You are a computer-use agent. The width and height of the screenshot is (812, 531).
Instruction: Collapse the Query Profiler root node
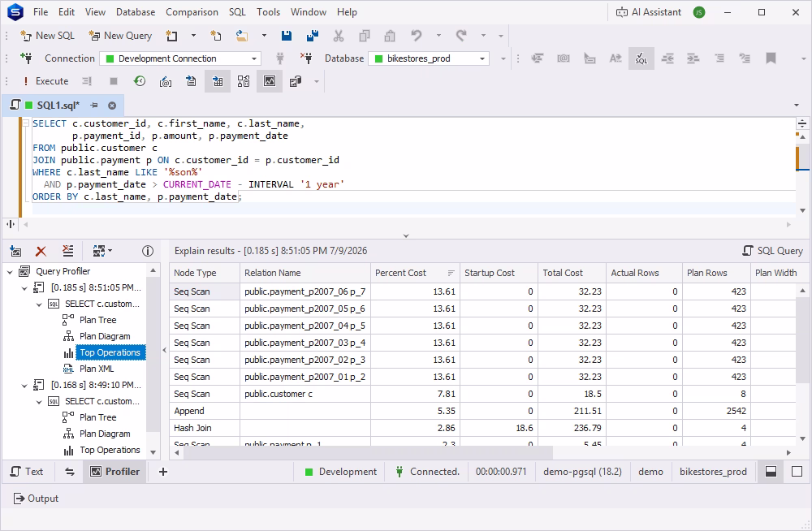pos(10,271)
